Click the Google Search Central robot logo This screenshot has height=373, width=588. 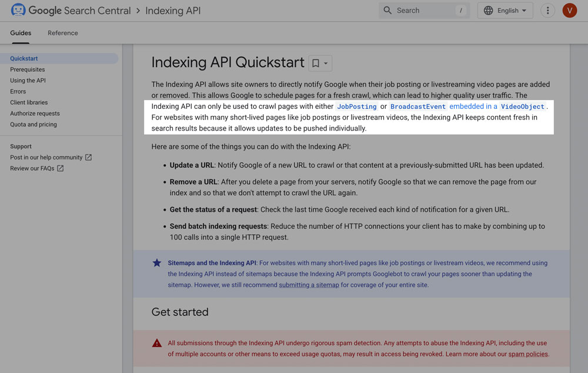18,10
